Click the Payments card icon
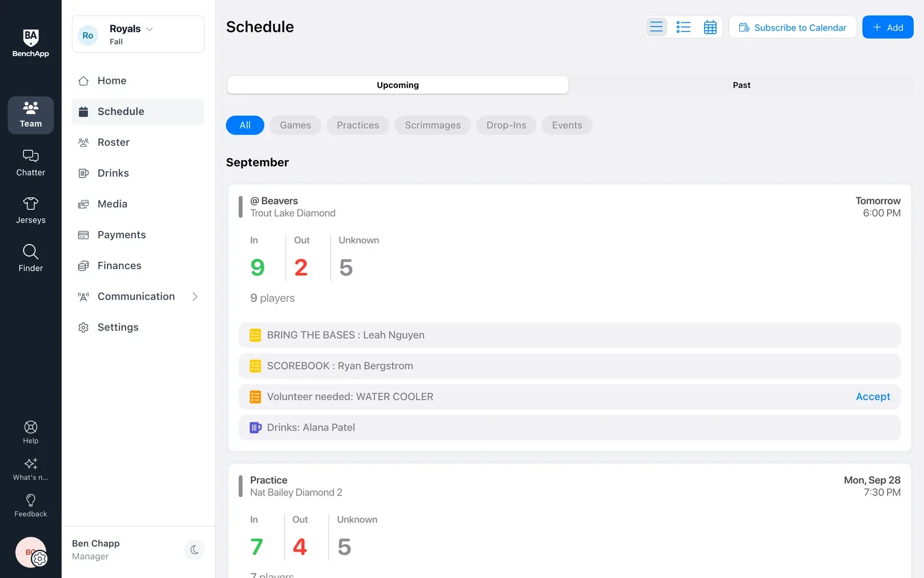 pyautogui.click(x=83, y=235)
